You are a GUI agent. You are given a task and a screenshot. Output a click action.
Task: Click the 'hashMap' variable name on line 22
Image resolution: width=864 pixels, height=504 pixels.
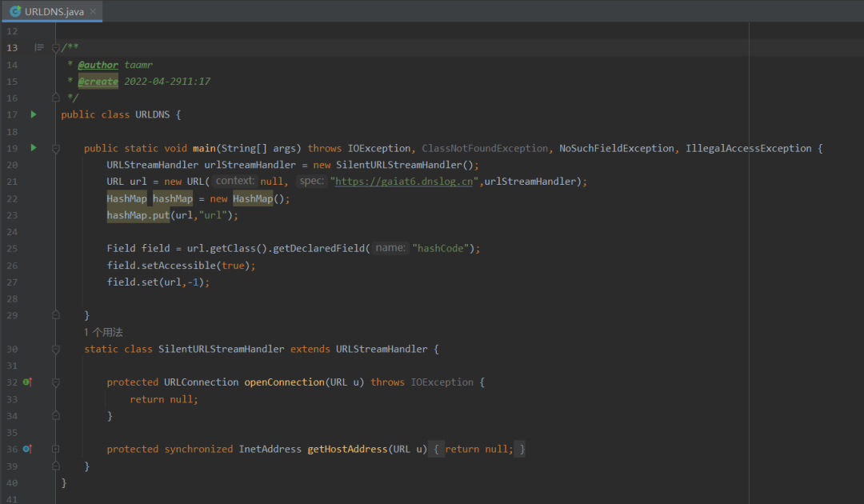coord(173,198)
